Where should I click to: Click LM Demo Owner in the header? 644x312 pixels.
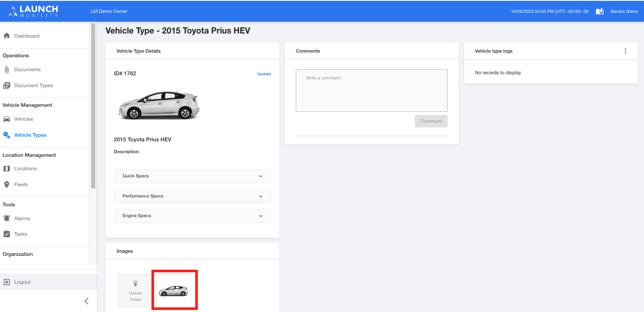(x=109, y=11)
